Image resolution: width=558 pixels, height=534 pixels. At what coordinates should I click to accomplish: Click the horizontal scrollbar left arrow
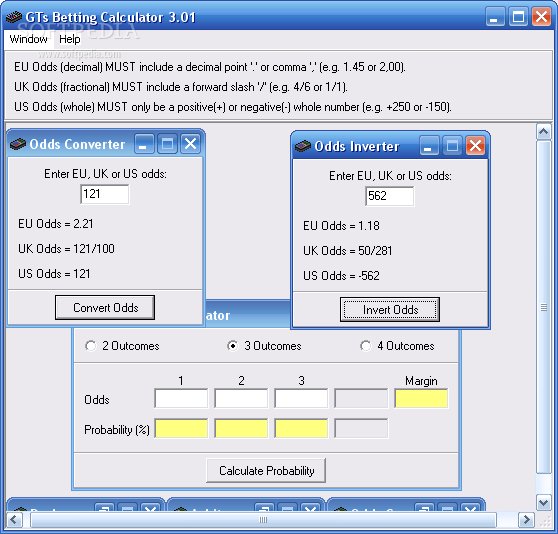tap(14, 520)
